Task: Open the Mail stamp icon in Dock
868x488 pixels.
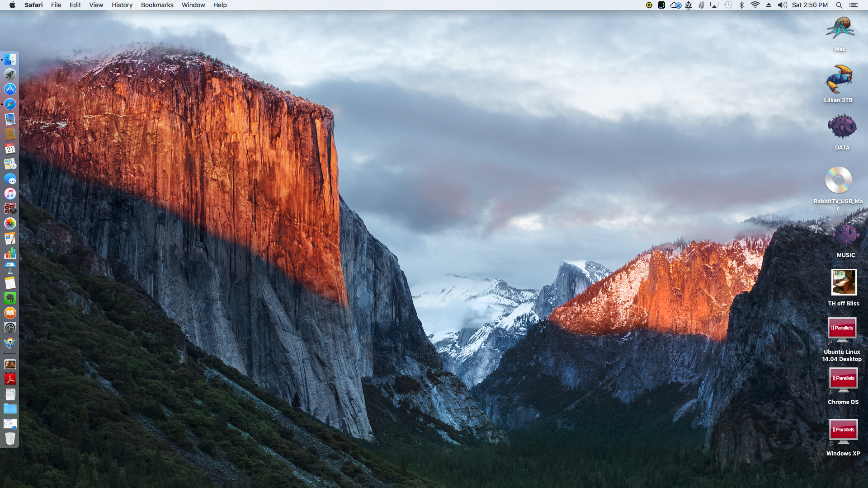Action: [10, 119]
